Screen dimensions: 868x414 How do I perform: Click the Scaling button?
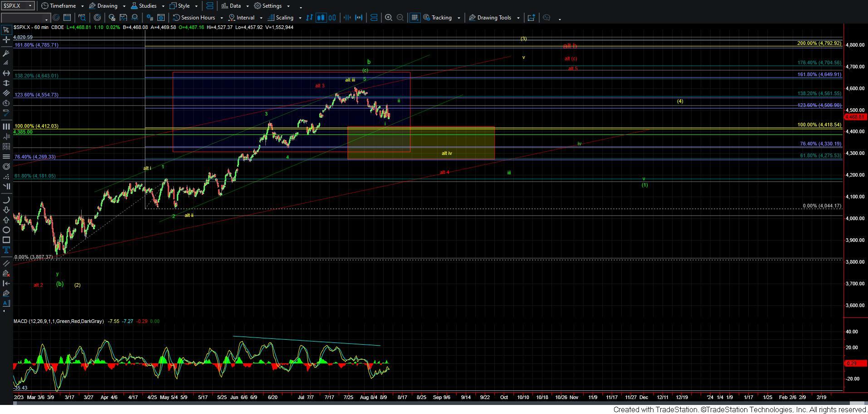281,18
